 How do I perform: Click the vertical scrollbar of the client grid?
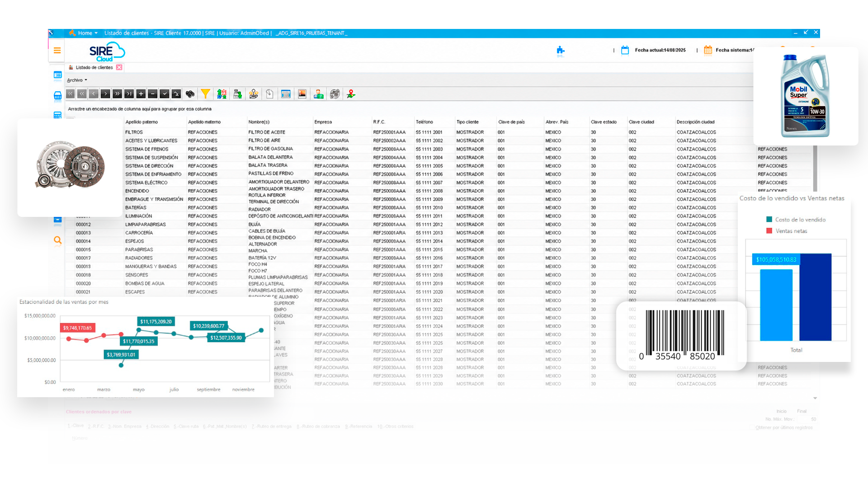[815, 168]
